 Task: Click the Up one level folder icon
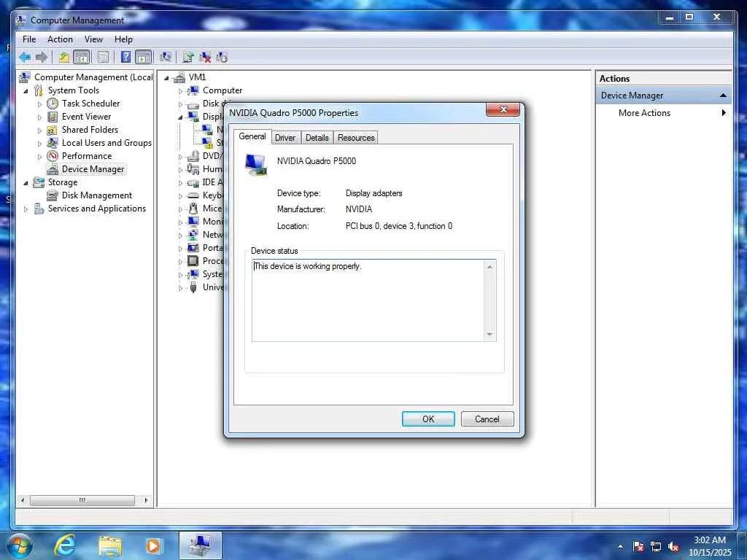64,58
